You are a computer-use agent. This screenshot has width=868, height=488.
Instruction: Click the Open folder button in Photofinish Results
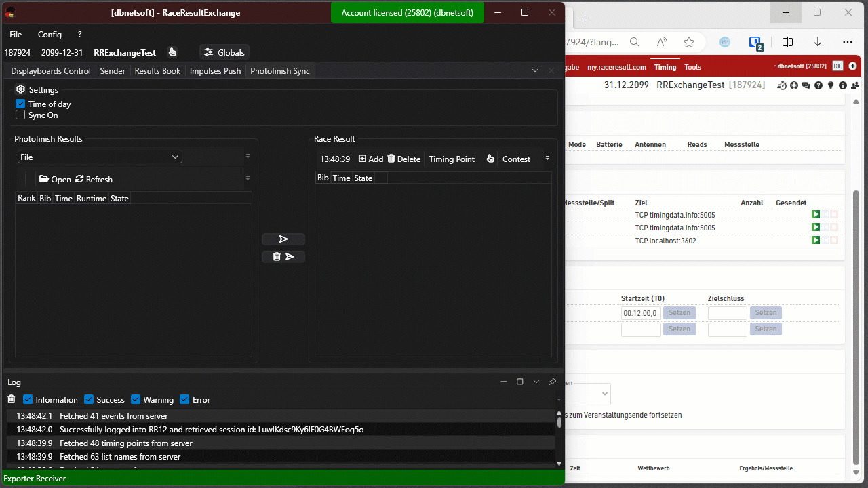pos(55,179)
